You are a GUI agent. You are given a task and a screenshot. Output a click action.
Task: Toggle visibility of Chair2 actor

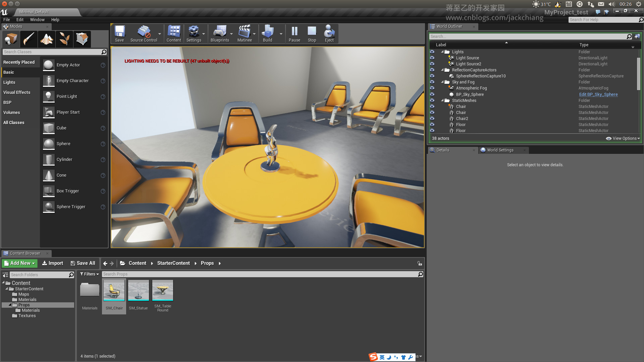tap(432, 119)
